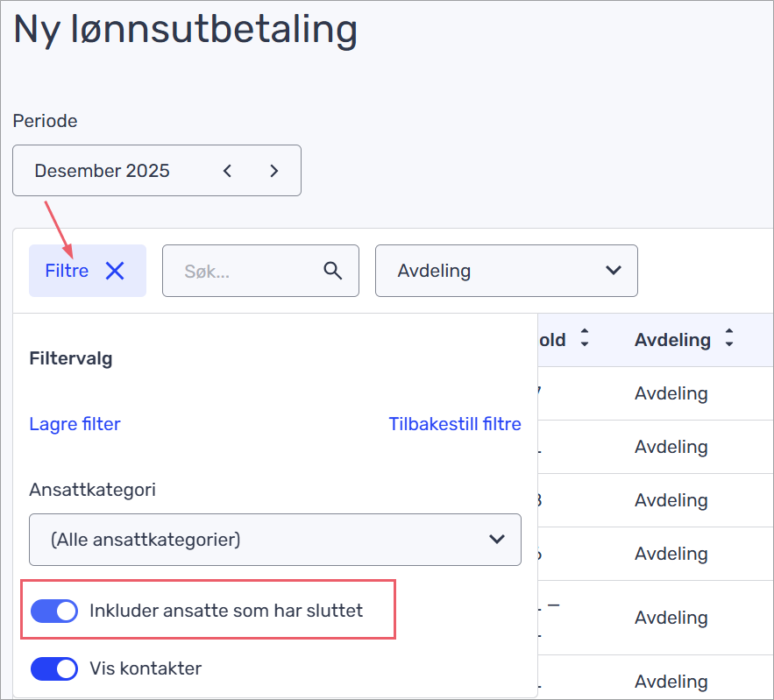
Task: Select Avdeling cell in the fifth table row
Action: tap(671, 617)
